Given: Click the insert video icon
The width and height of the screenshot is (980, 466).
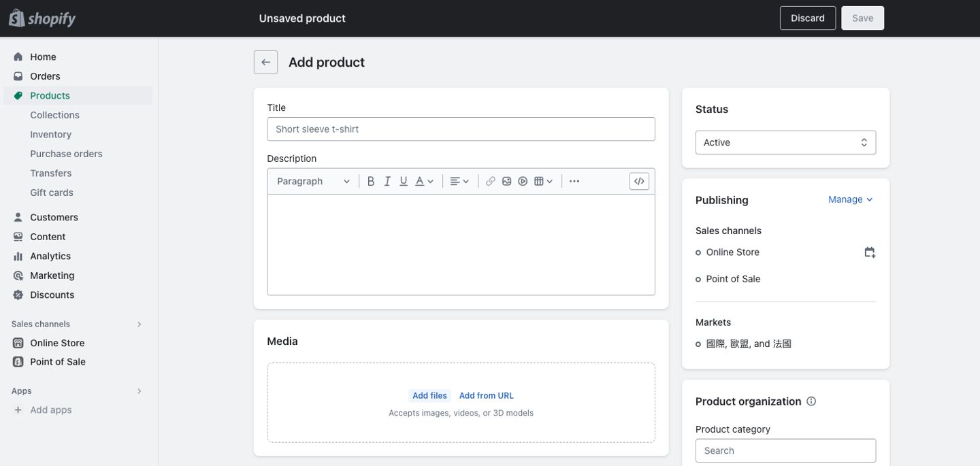Looking at the screenshot, I should (x=523, y=181).
